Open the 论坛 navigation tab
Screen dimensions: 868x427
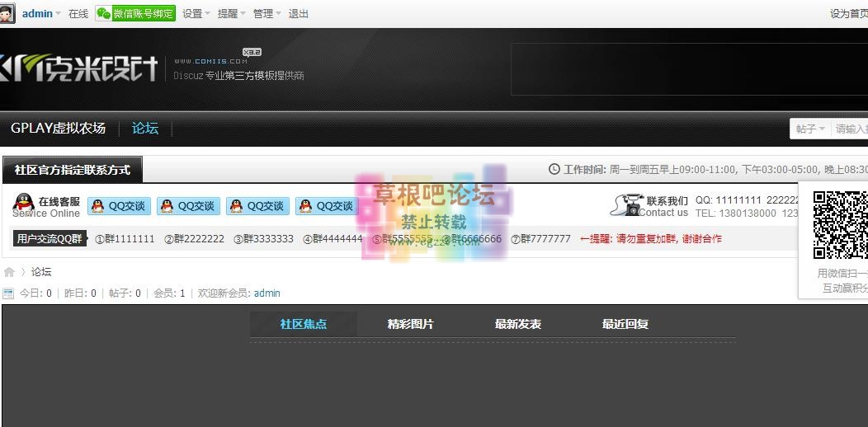coord(145,129)
